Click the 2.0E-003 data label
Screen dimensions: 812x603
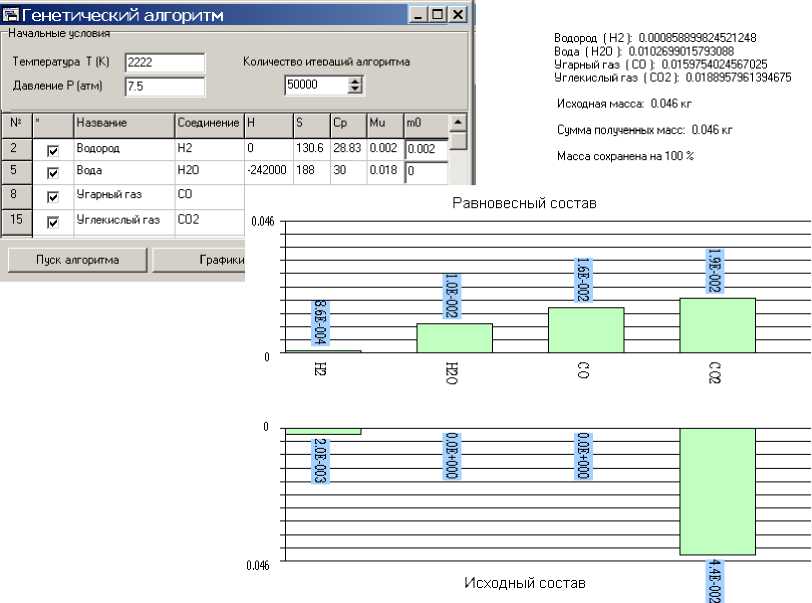click(x=321, y=461)
